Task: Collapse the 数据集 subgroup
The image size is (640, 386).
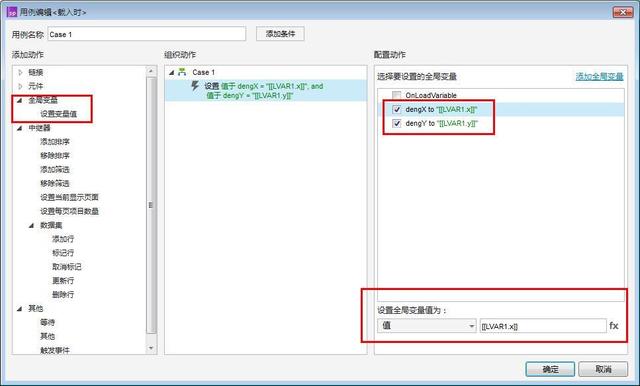Action: coord(31,225)
